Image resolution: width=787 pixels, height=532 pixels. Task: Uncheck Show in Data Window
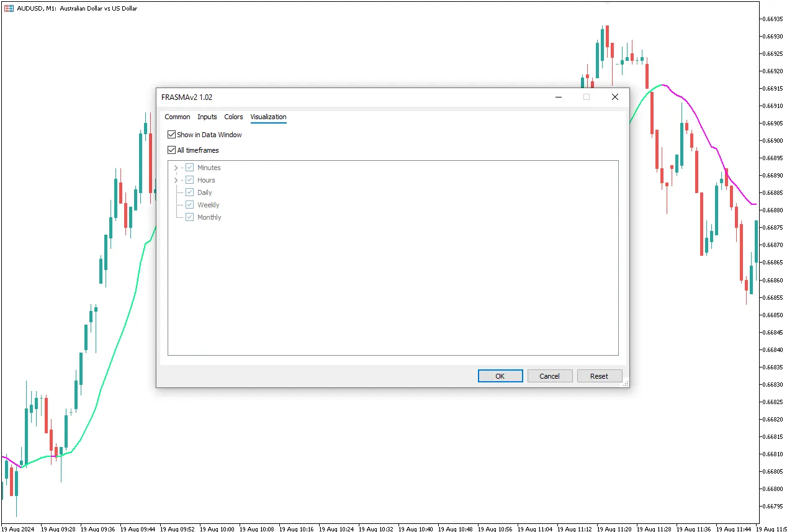click(x=172, y=135)
